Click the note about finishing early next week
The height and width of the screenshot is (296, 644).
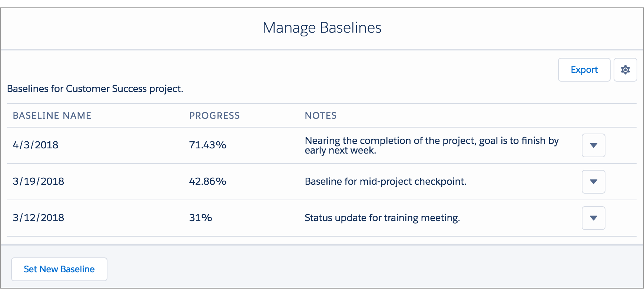432,145
